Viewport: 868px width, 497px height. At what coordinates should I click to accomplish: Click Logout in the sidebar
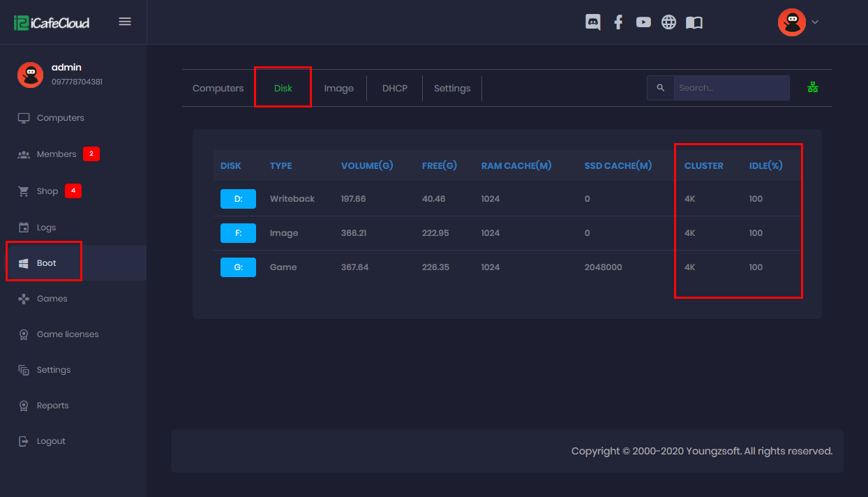[50, 440]
